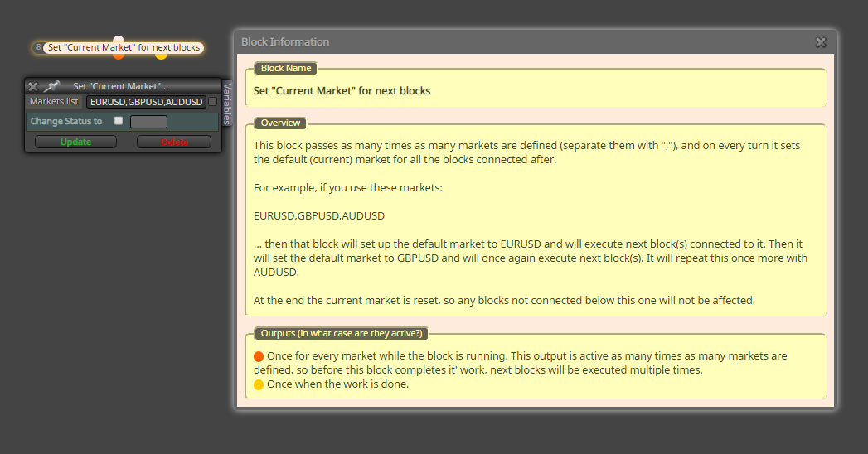Click the block number 8 badge
The height and width of the screenshot is (454, 868).
[x=38, y=47]
